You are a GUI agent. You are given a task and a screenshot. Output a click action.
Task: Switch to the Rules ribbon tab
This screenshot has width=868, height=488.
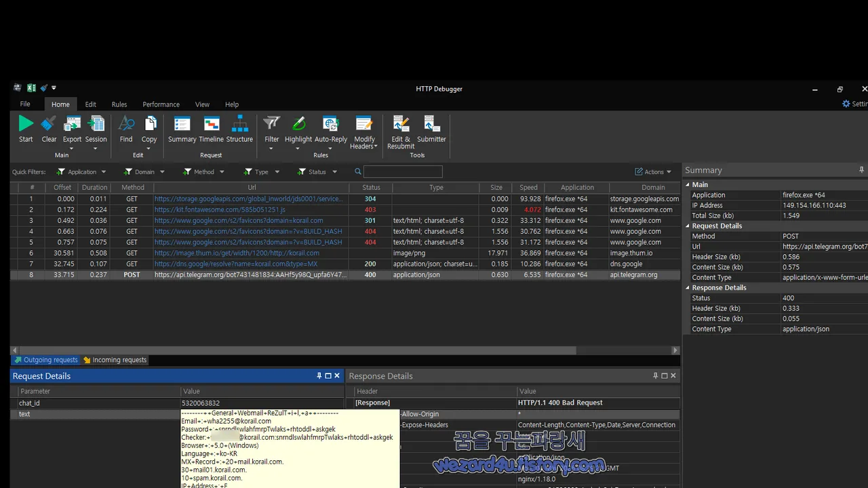point(119,104)
